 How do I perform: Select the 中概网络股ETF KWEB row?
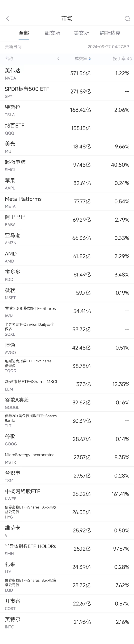[x=67, y=494]
